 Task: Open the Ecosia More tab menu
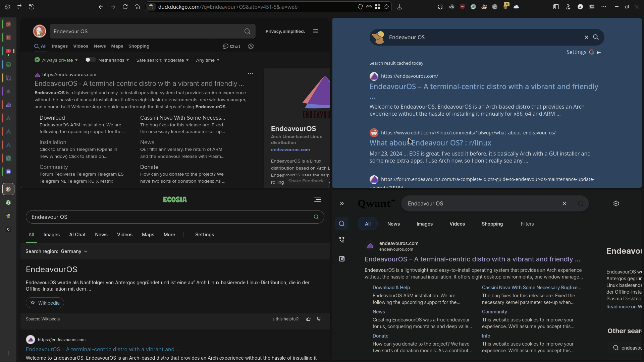click(169, 235)
